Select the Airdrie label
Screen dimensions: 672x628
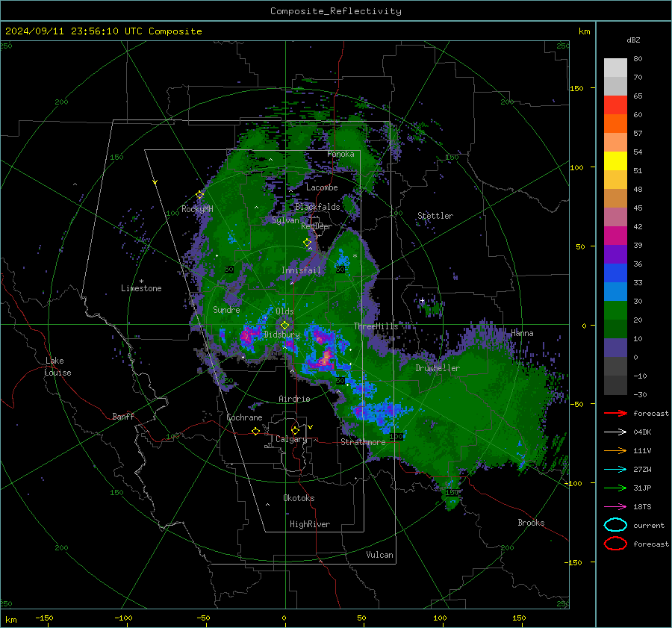tap(294, 399)
